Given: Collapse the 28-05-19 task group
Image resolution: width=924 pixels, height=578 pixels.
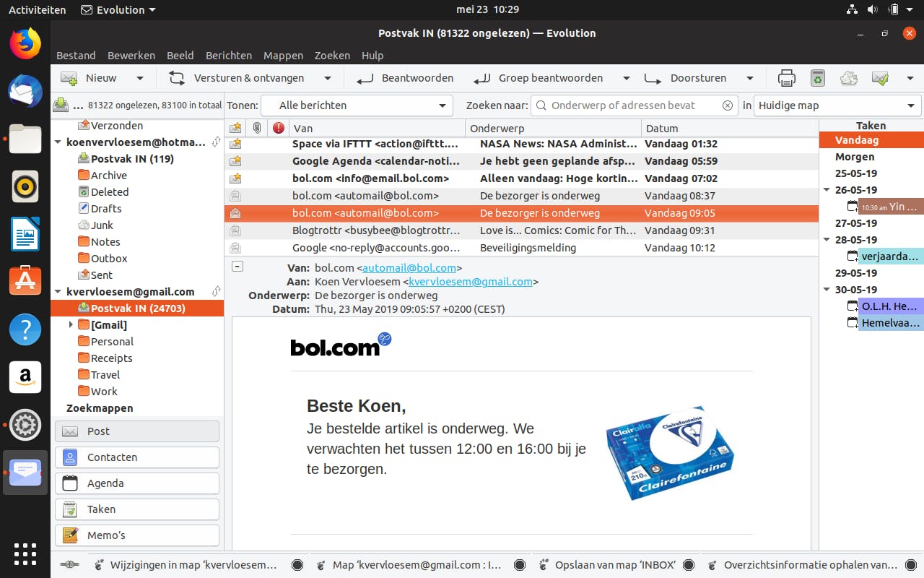Looking at the screenshot, I should point(827,240).
